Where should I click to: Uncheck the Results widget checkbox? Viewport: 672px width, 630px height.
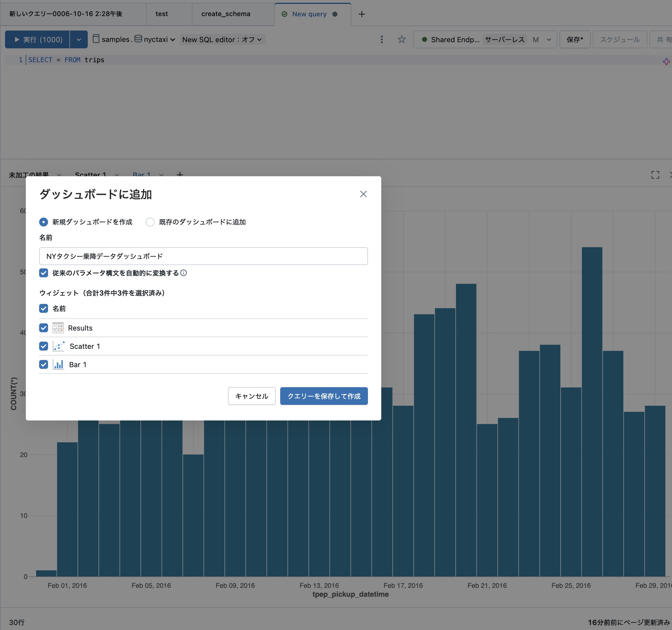[x=44, y=328]
